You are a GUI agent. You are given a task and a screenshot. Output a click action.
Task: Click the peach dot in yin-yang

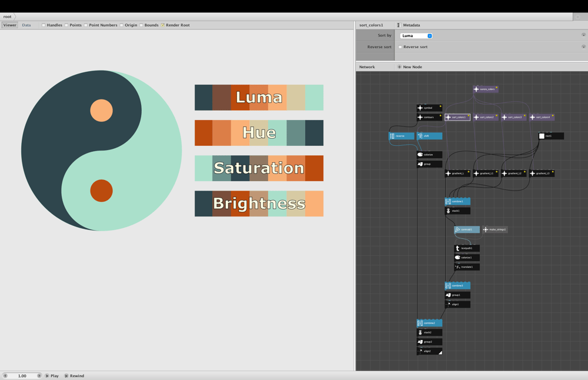[101, 110]
